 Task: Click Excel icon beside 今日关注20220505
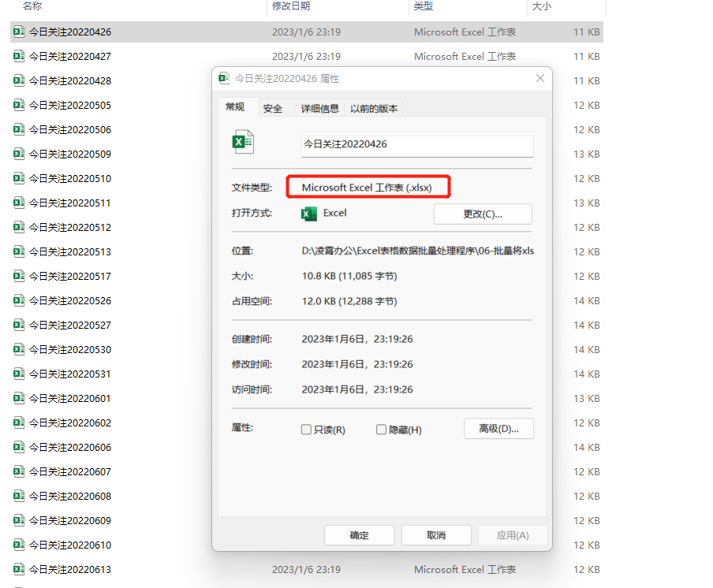click(19, 106)
